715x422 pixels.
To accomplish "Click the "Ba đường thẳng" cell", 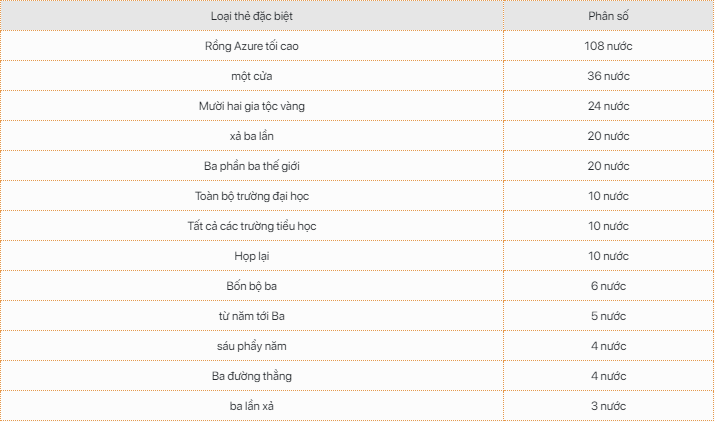I will tap(252, 376).
